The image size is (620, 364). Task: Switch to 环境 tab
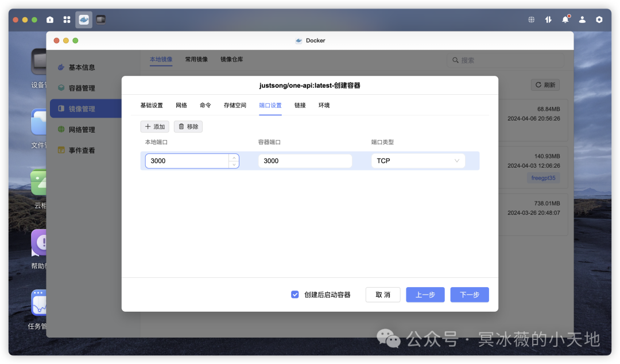click(x=324, y=105)
